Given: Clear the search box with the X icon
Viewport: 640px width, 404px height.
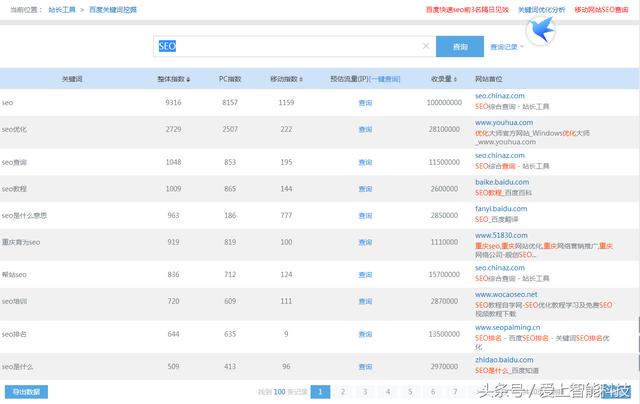Looking at the screenshot, I should [426, 46].
